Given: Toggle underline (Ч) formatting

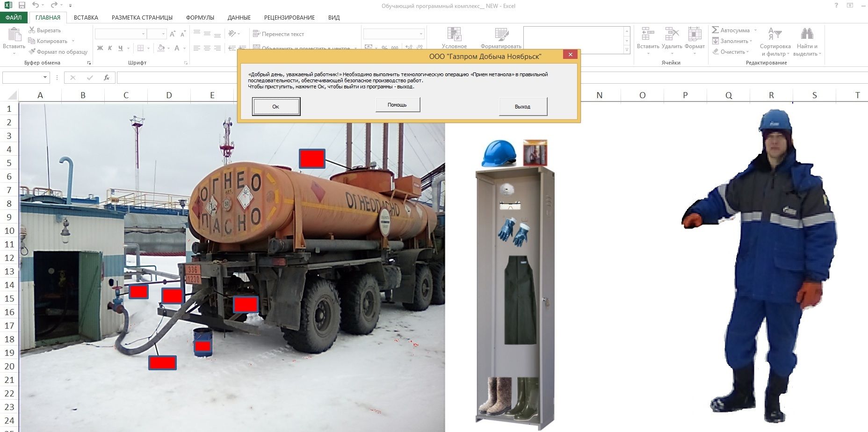Looking at the screenshot, I should 120,48.
